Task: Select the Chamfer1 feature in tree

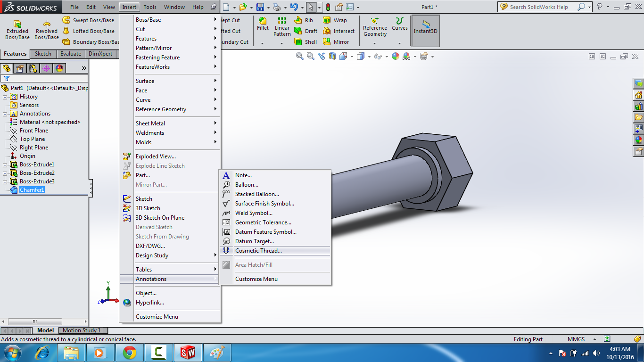Action: 32,190
